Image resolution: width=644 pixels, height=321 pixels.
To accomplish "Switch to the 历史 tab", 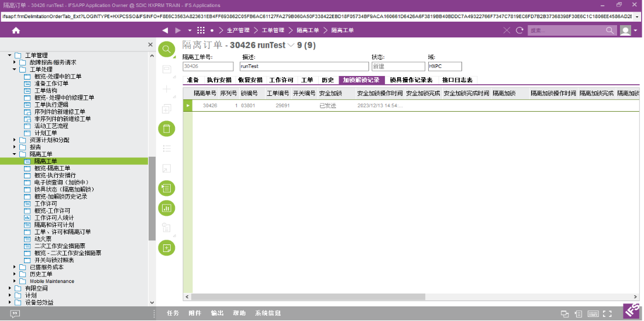I will coord(328,80).
